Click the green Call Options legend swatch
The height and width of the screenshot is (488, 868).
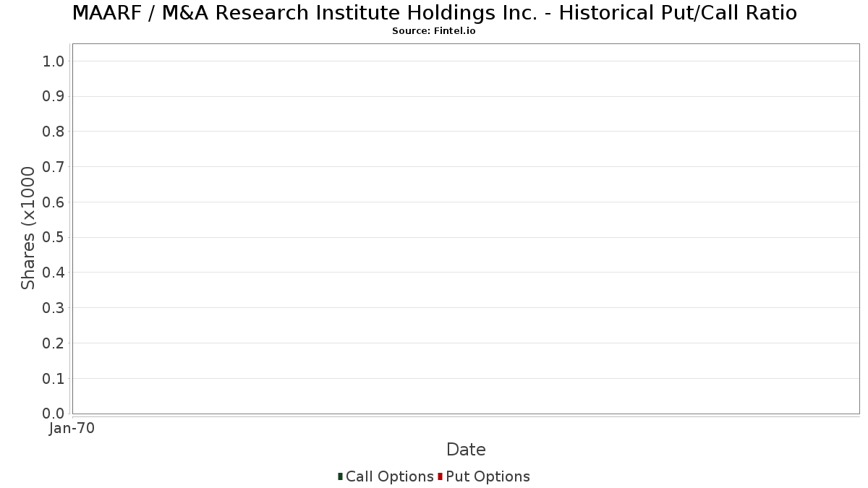340,476
